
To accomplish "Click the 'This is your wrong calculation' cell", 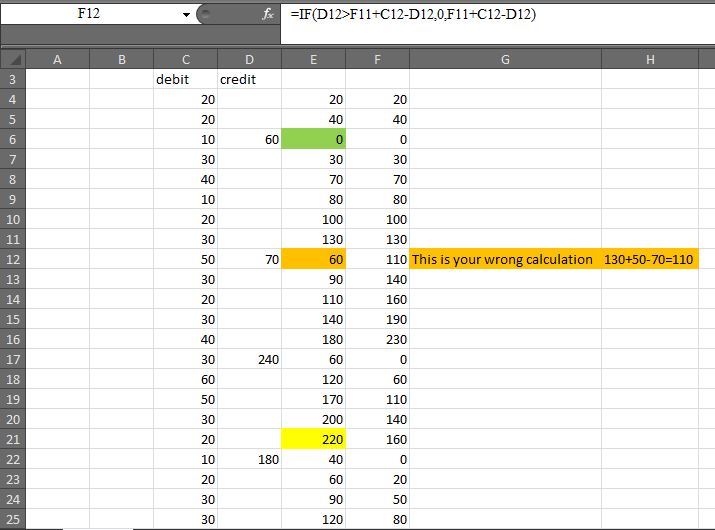I will (x=505, y=259).
